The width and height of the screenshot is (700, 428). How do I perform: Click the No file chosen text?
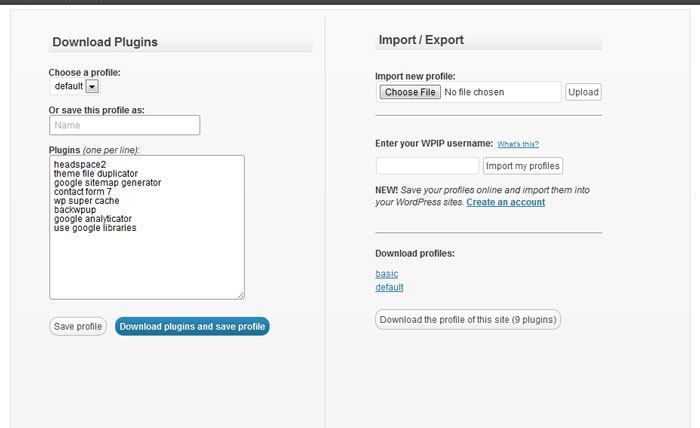[x=474, y=92]
